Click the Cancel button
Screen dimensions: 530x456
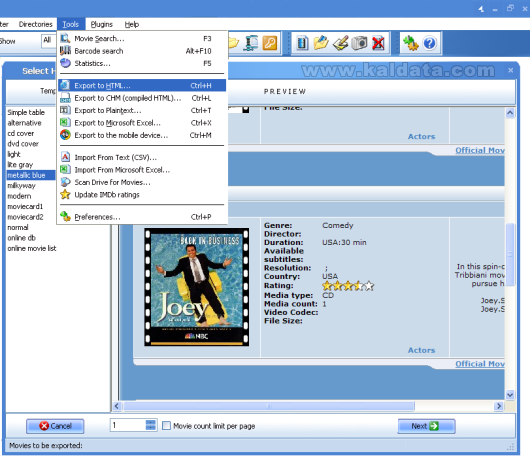tap(55, 426)
